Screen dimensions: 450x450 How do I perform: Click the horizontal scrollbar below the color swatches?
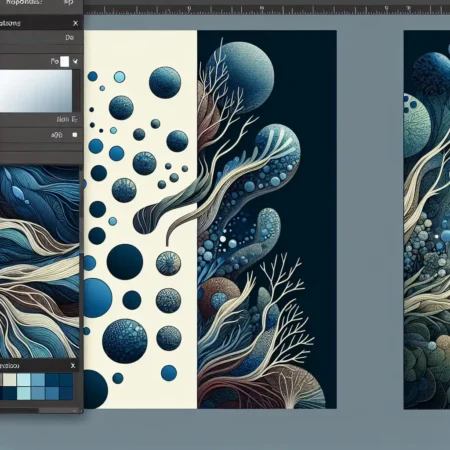pos(40,410)
